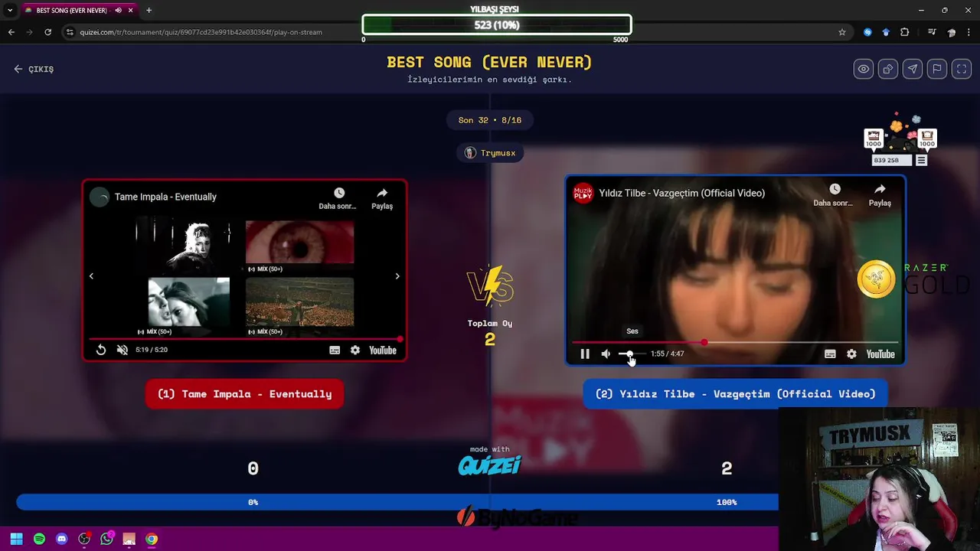This screenshot has width=980, height=551.
Task: Open the site info icon in address bar
Action: (x=70, y=32)
